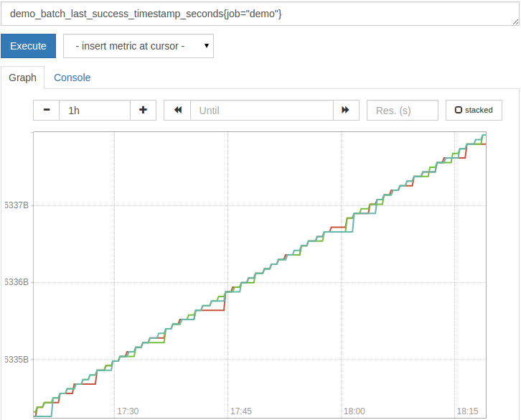This screenshot has height=420, width=521.
Task: Click the 17:45 time axis label
Action: tap(241, 411)
